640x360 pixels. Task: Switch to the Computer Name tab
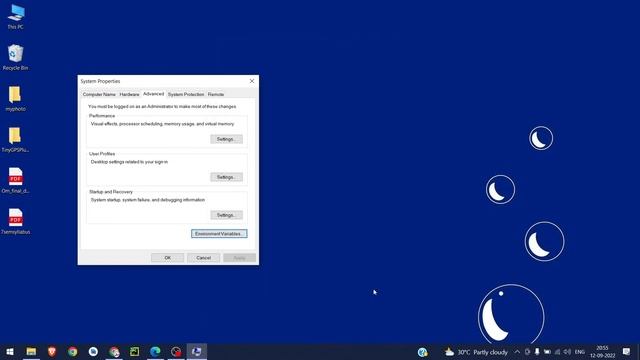(x=99, y=94)
